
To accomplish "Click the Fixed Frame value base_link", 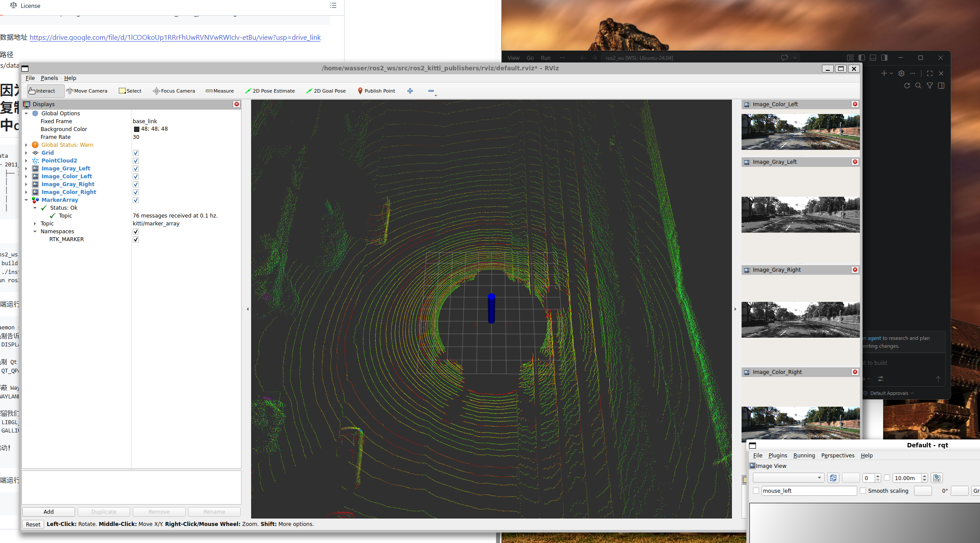I will [x=145, y=121].
